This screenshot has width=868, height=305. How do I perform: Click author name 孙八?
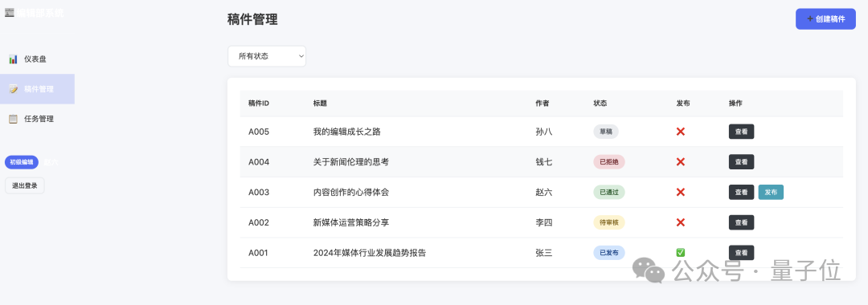click(543, 132)
